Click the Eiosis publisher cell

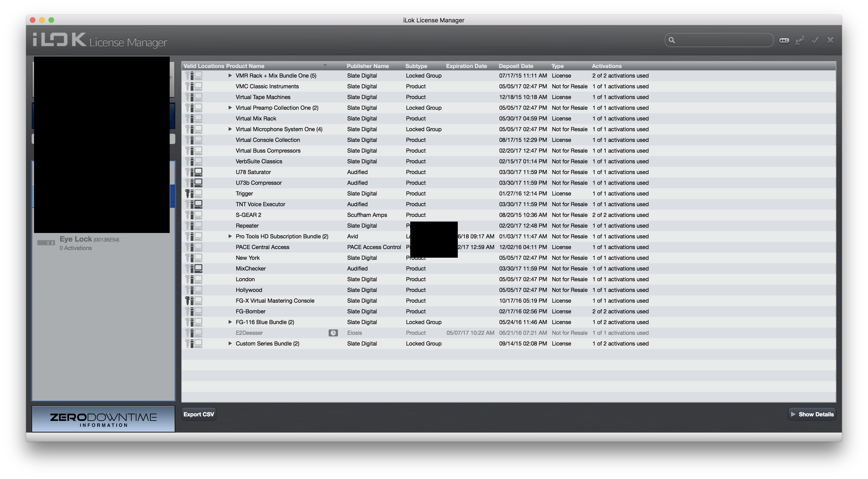[x=355, y=333]
